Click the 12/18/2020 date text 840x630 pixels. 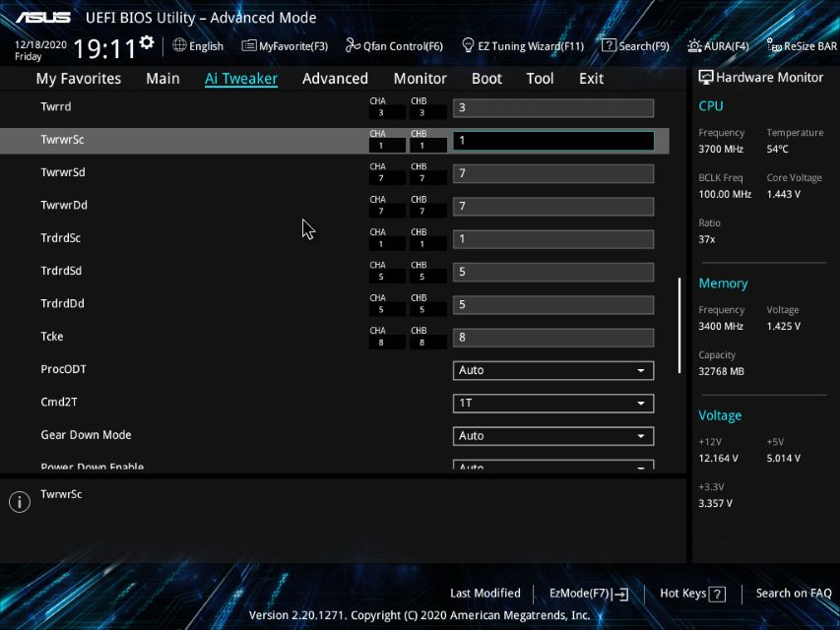40,44
